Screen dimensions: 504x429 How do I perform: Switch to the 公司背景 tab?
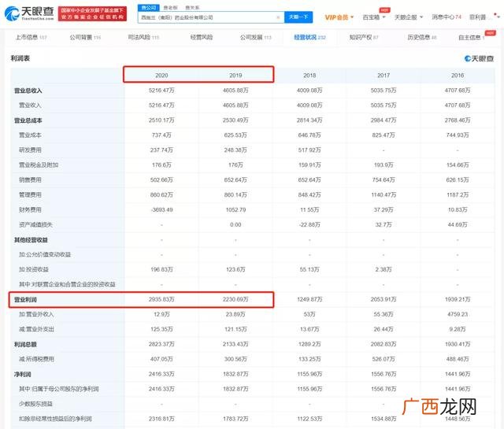click(85, 37)
